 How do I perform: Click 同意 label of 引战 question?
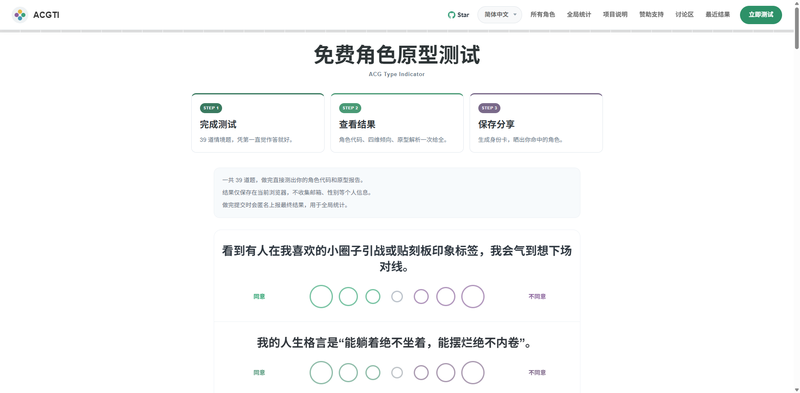[x=259, y=297]
